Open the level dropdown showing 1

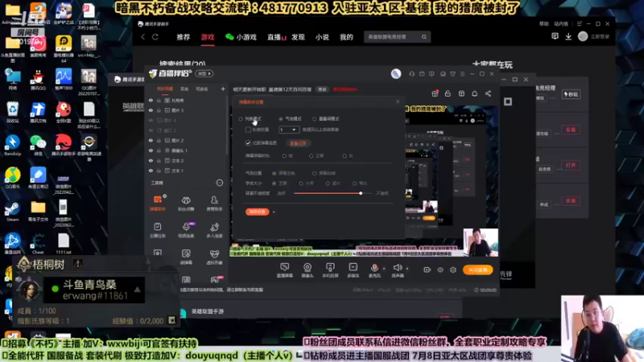(x=288, y=130)
